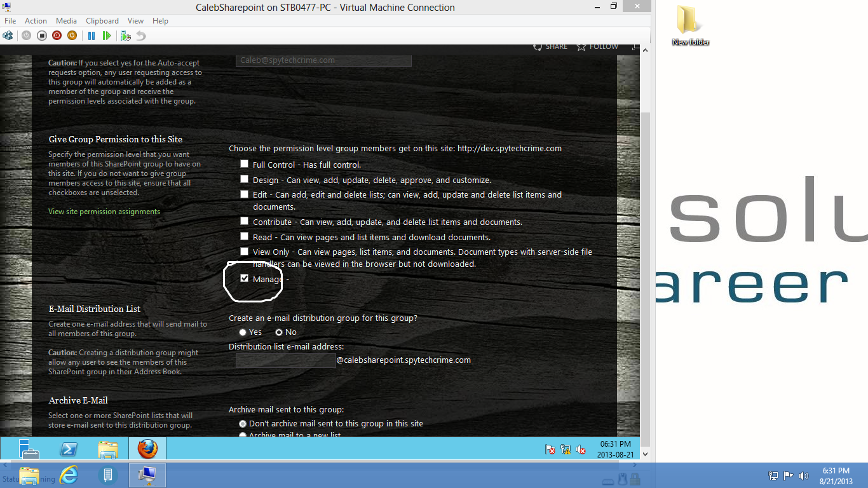Open Firefox from the VM taskbar
The height and width of the screenshot is (488, 868).
[x=147, y=449]
